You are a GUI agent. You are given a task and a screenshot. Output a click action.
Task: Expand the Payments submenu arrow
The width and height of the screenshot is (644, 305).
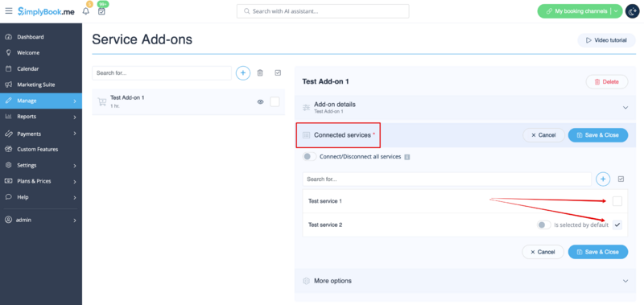(75, 134)
